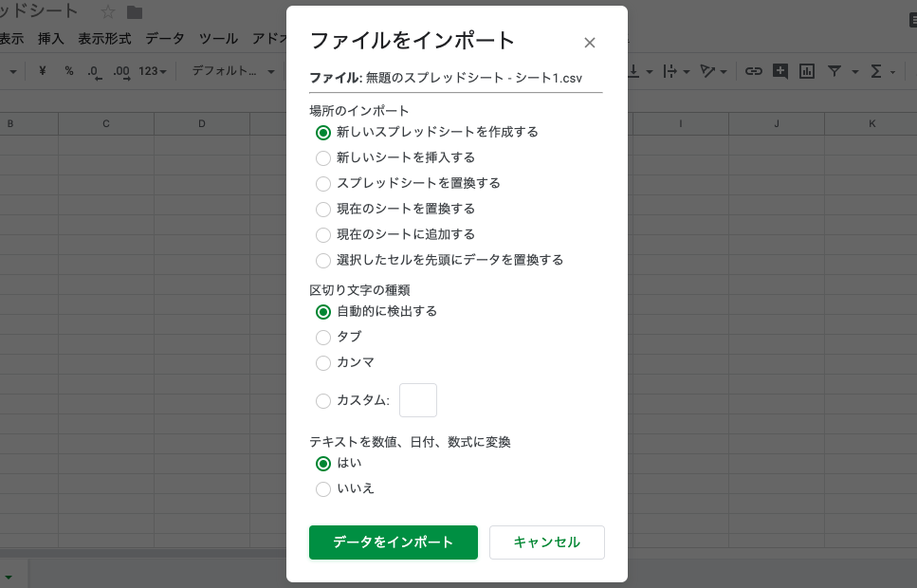Click the custom separator input box
The height and width of the screenshot is (588, 917).
[418, 400]
